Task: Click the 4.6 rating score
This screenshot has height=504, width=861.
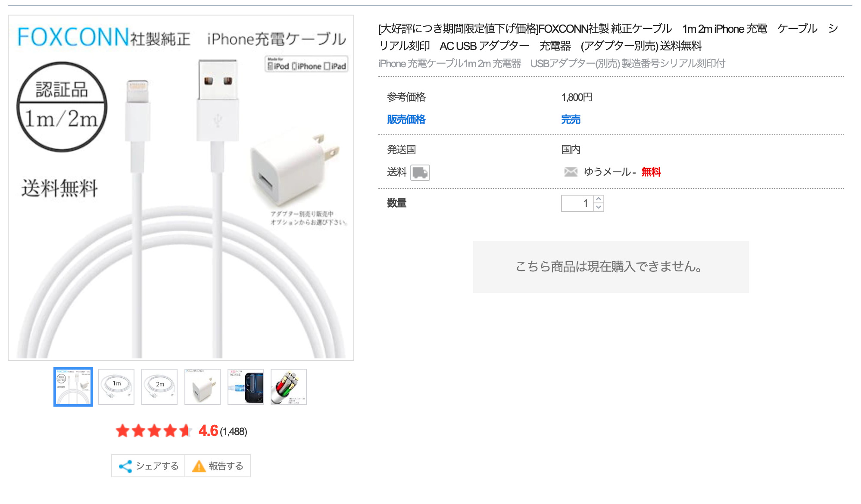Action: click(x=208, y=431)
